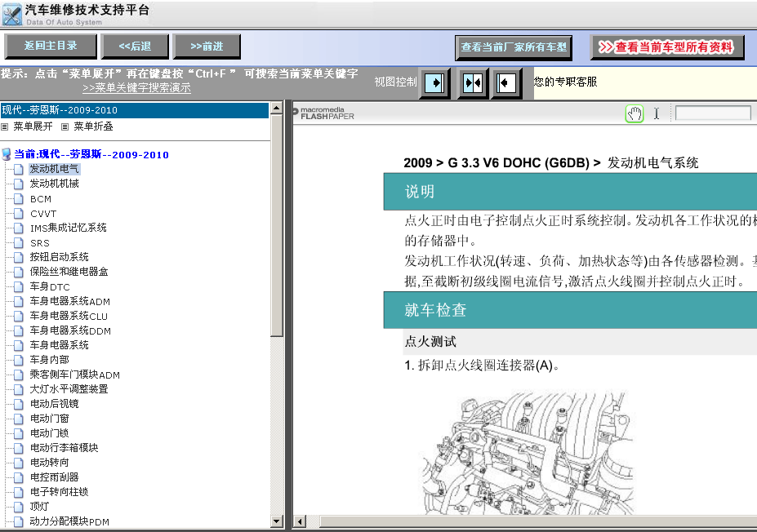
Task: Select the FlashPaper hand pan tool
Action: point(635,114)
